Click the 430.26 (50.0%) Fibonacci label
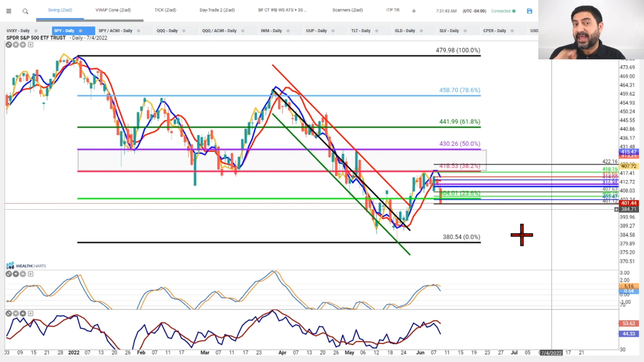 point(460,144)
